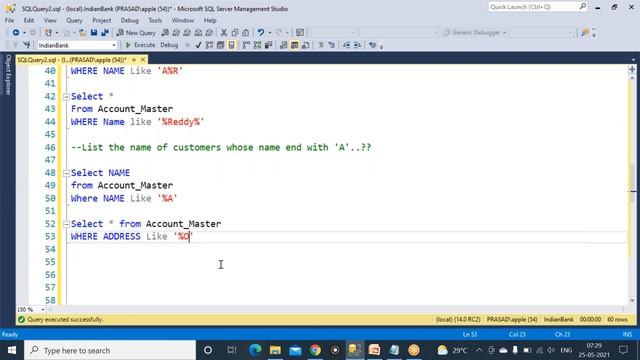Click the 60 rows status text
640x360 pixels.
(618, 320)
